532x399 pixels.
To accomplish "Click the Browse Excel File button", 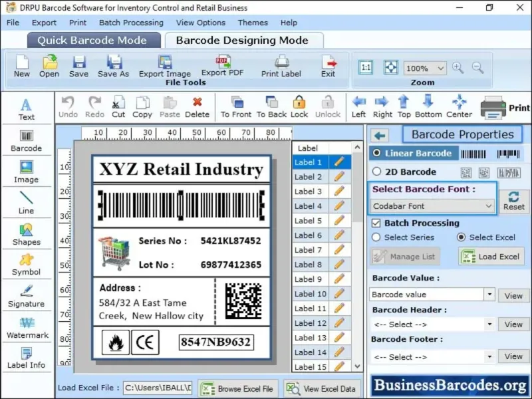I will (238, 388).
